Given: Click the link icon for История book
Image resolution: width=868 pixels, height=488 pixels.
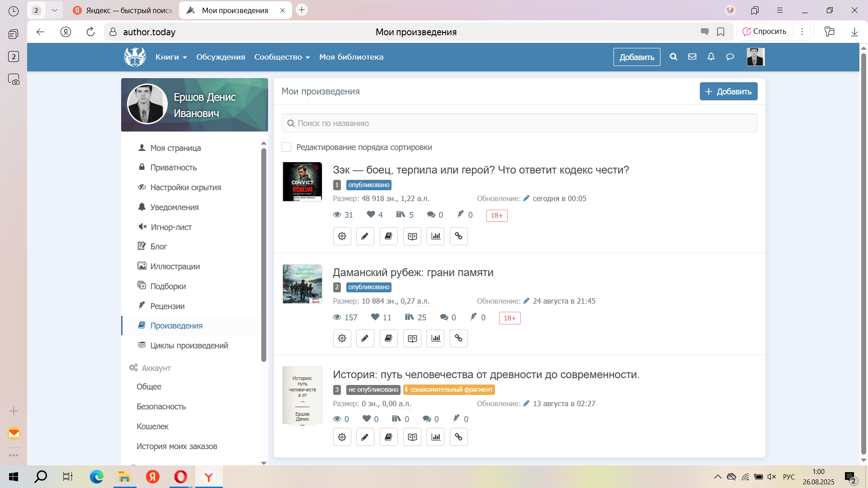Looking at the screenshot, I should pos(458,437).
